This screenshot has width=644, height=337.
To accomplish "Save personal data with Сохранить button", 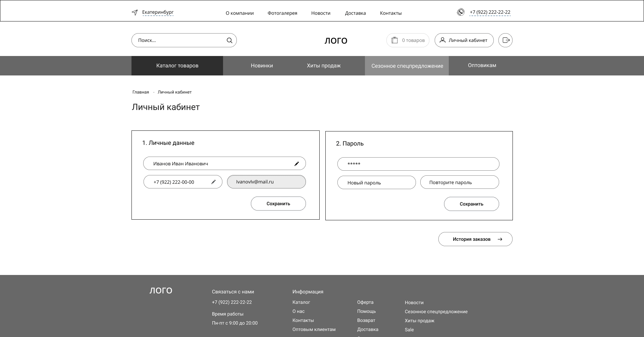I will 278,204.
